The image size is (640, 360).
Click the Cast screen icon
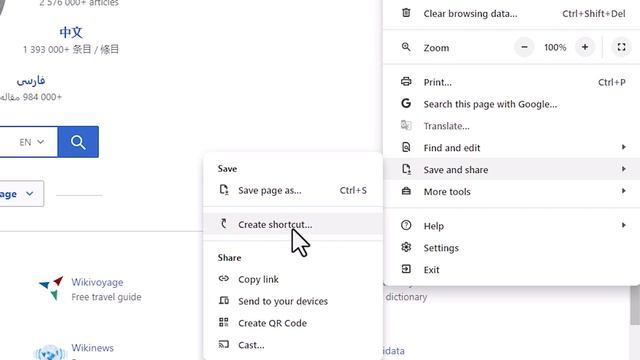pos(224,344)
